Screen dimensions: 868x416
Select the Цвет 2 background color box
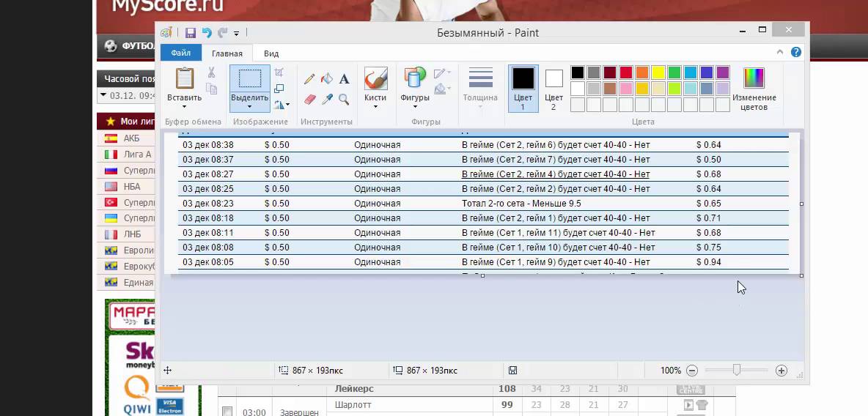[x=553, y=89]
